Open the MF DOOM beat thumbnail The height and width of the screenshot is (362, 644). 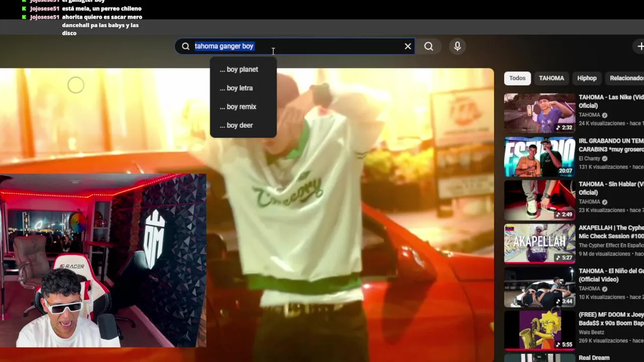[x=539, y=330]
